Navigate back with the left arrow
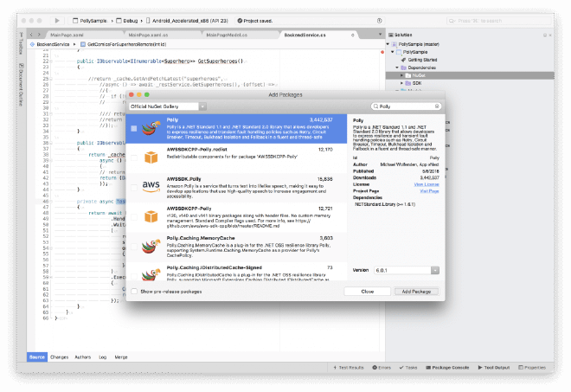 coord(31,35)
